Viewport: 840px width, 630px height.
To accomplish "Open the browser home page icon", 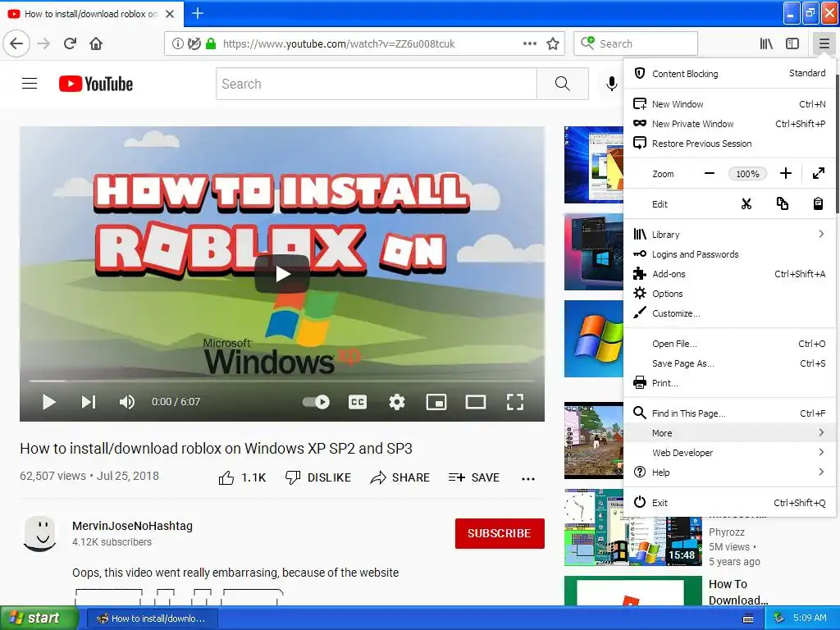I will point(96,43).
